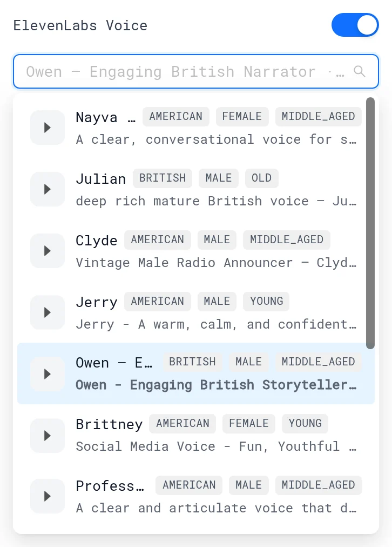The height and width of the screenshot is (547, 392).
Task: Play preview of Professor voice
Action: [x=48, y=496]
